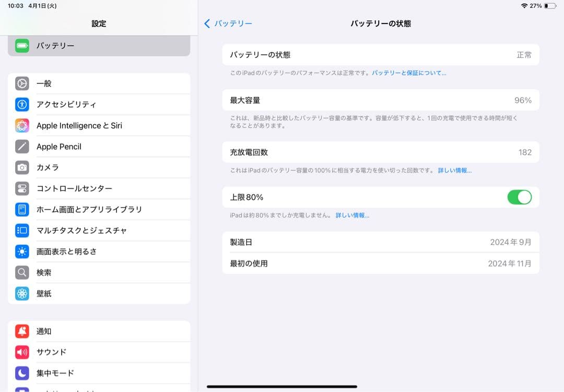The image size is (564, 392).
Task: Select the Accessibility icon
Action: click(21, 104)
